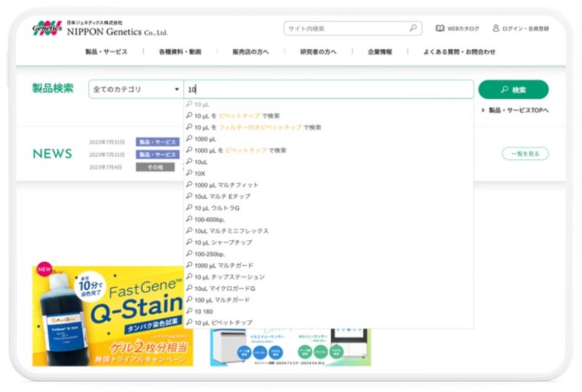The image size is (582, 392).
Task: Click search icon beside 100-600bp suggestion
Action: tap(190, 219)
